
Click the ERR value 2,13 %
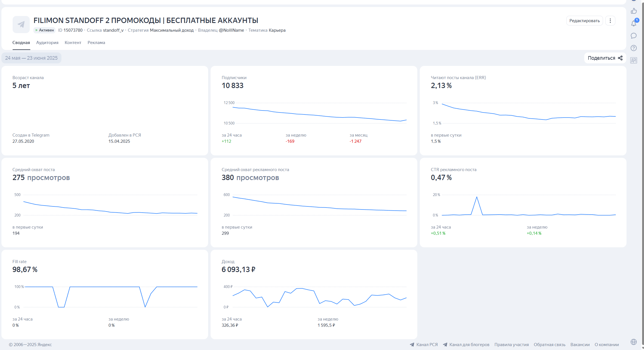[441, 86]
